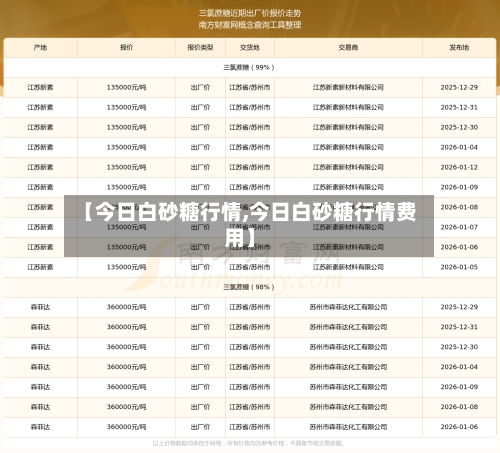Click the date 2026-01-05
The width and height of the screenshot is (500, 453).
[459, 267]
